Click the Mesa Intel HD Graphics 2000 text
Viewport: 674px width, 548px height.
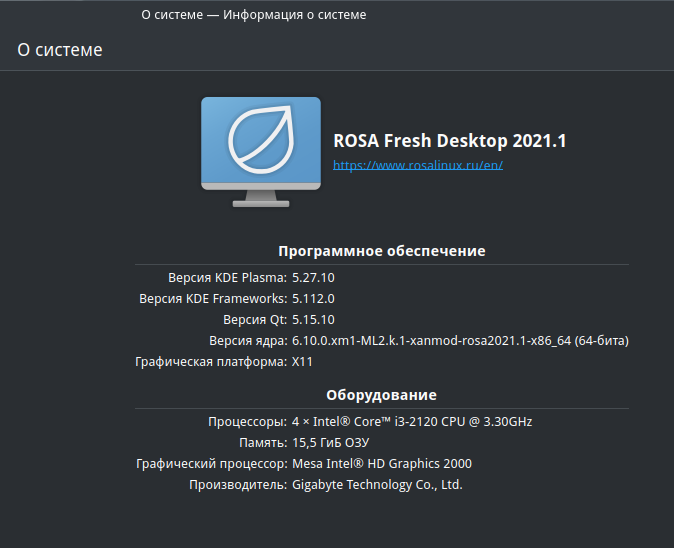tap(381, 463)
